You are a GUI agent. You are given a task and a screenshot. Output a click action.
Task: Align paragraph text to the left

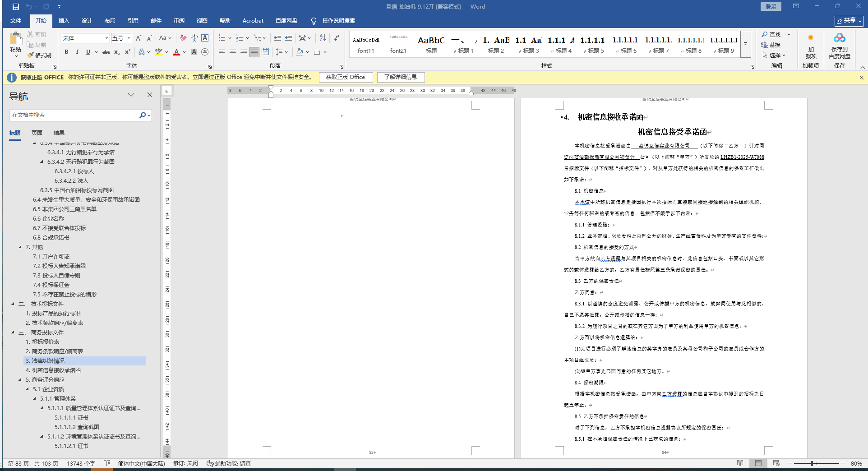[222, 52]
